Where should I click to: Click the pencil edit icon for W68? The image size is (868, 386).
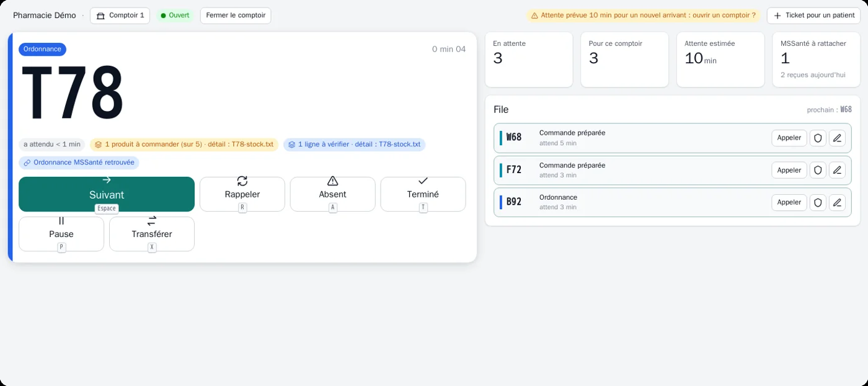(x=837, y=138)
